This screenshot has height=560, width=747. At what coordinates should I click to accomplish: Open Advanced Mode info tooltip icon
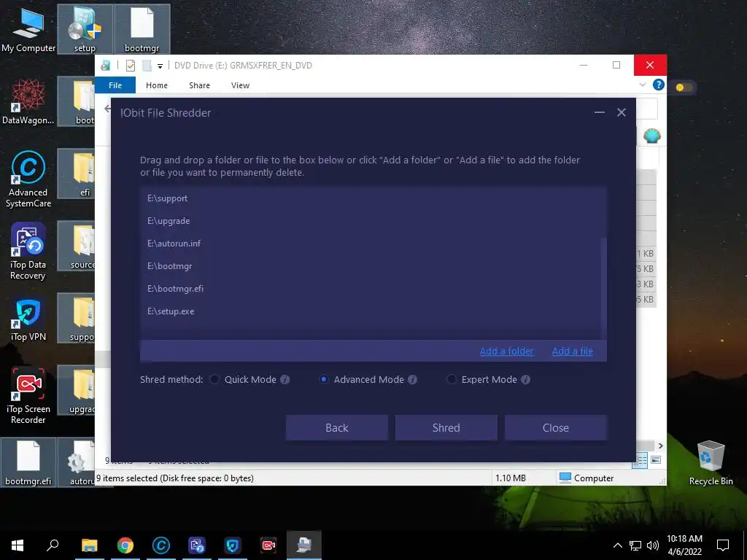point(413,379)
